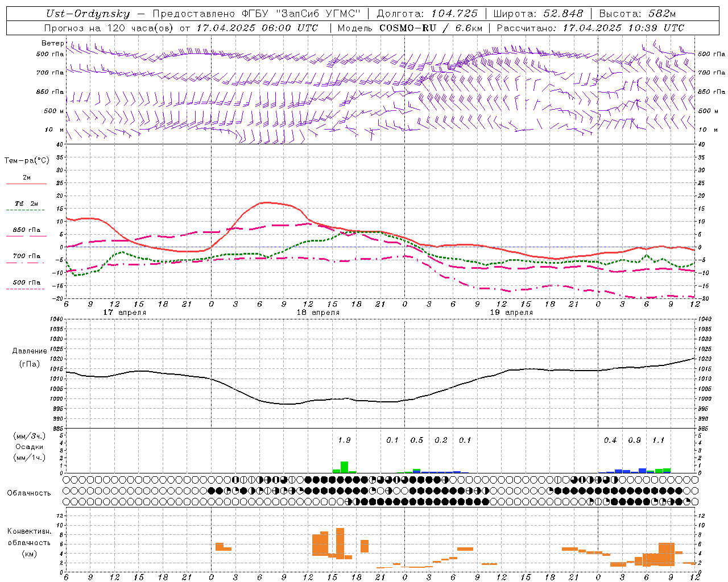Click the Ust-Ordynsky station title
This screenshot has width=728, height=582.
click(88, 14)
